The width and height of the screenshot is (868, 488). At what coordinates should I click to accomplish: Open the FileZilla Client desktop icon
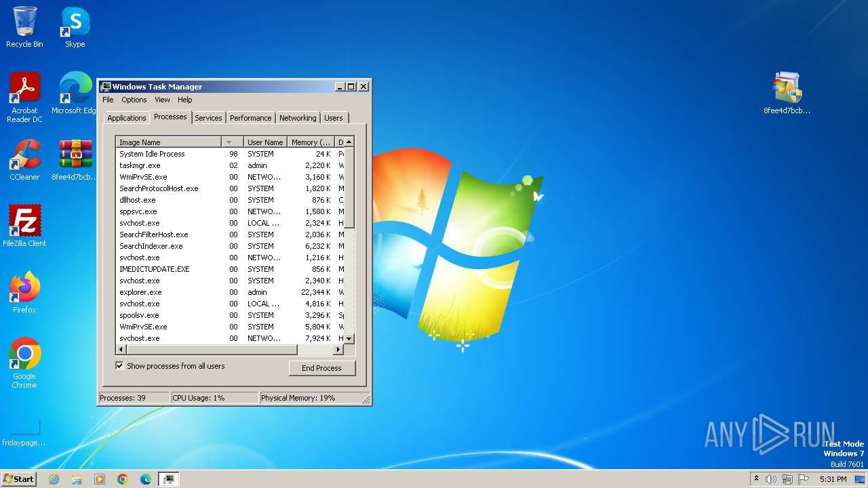pos(24,226)
